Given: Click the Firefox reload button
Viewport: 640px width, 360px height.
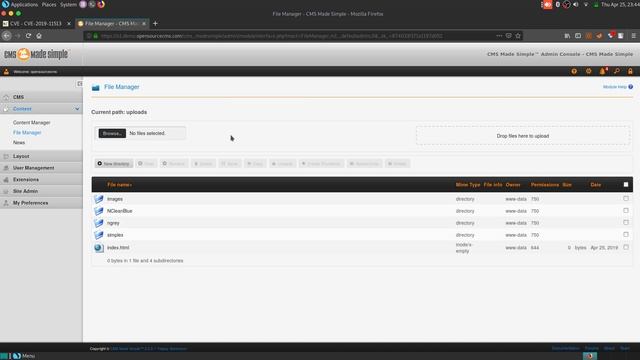Looking at the screenshot, I should (28, 36).
